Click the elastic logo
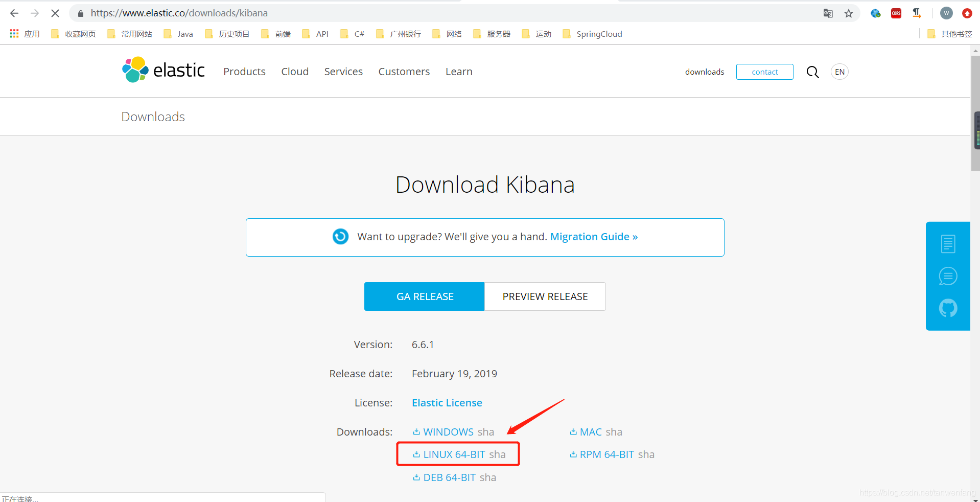The height and width of the screenshot is (502, 980). tap(164, 70)
